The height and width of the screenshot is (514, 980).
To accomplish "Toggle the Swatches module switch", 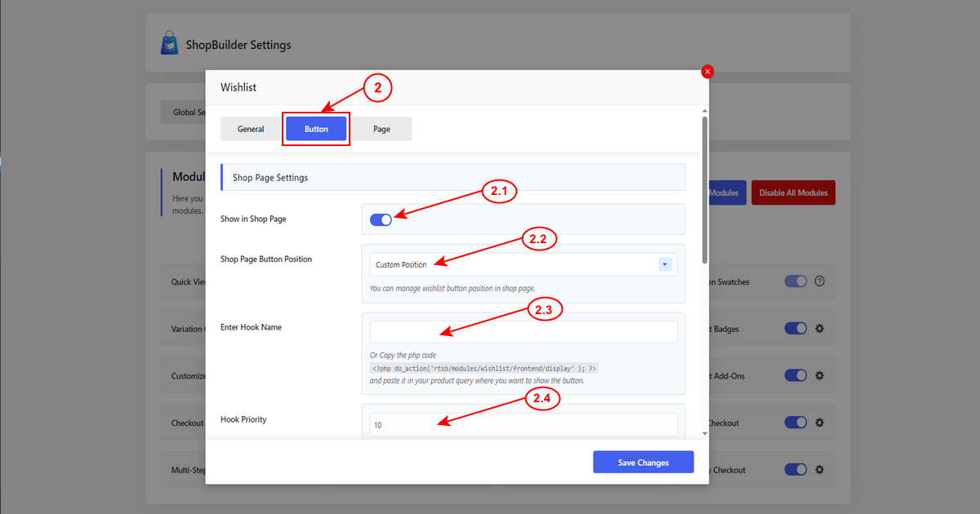I will pos(795,281).
